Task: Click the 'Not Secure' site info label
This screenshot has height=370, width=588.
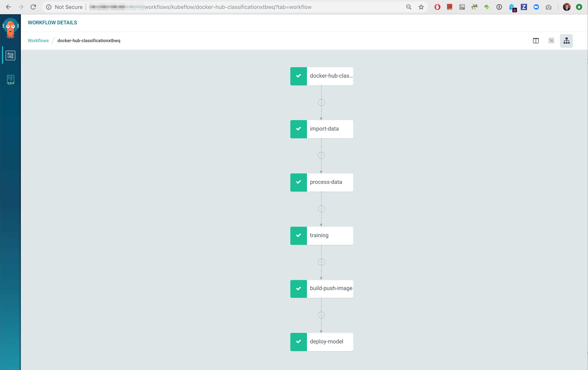Action: pos(69,7)
